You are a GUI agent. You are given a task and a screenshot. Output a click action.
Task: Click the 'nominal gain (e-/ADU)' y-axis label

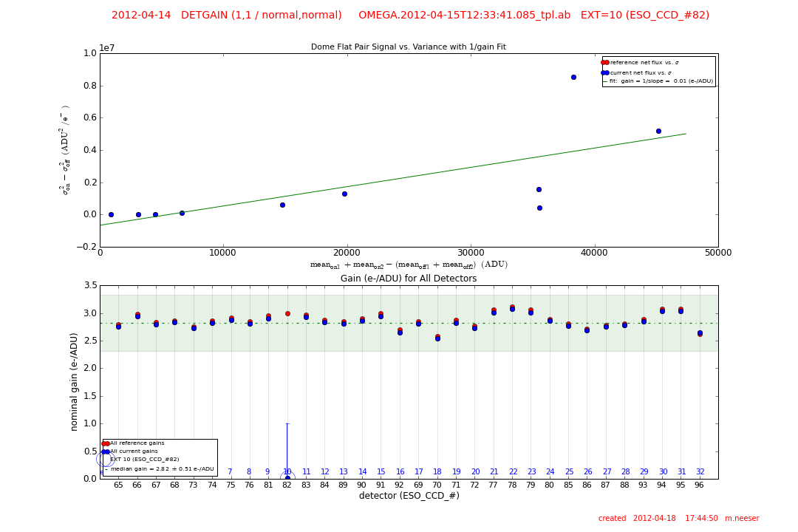75,381
